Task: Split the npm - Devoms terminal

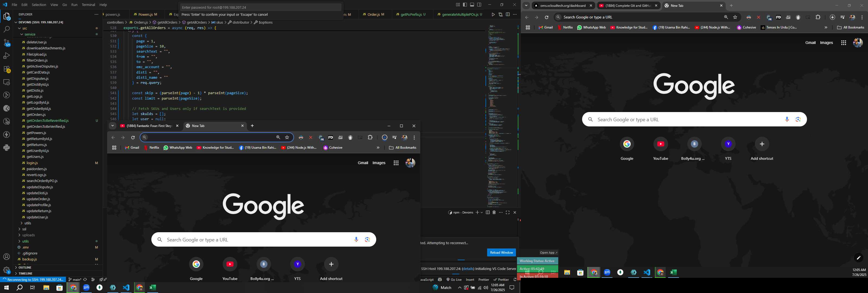Action: [x=488, y=212]
